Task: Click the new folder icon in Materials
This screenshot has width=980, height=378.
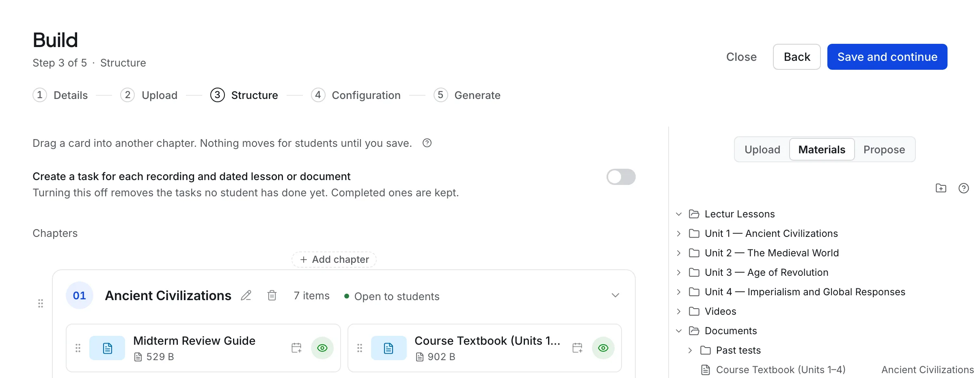Action: click(x=941, y=188)
